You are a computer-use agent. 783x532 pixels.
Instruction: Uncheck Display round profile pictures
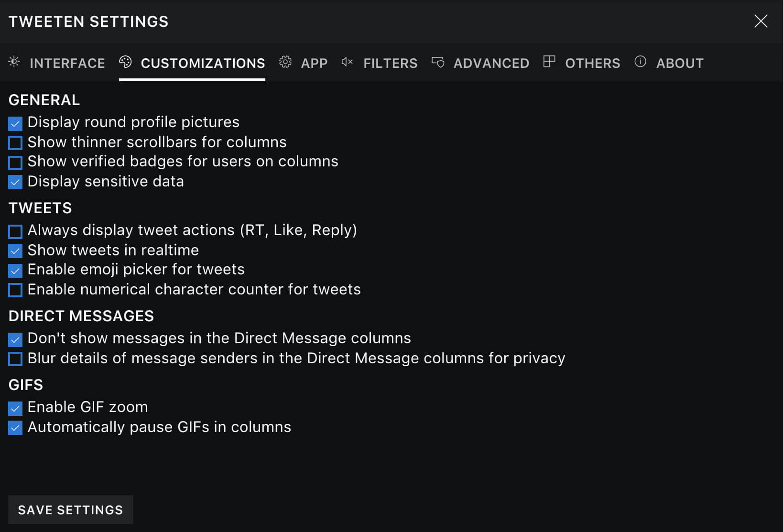pyautogui.click(x=15, y=123)
